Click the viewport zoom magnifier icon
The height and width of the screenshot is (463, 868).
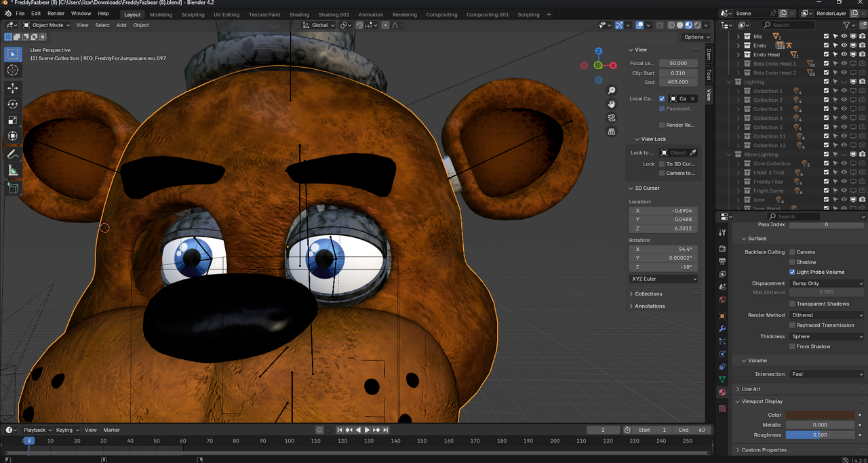tap(612, 91)
